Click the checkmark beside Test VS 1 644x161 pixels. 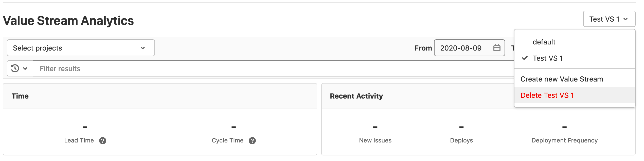click(x=525, y=58)
